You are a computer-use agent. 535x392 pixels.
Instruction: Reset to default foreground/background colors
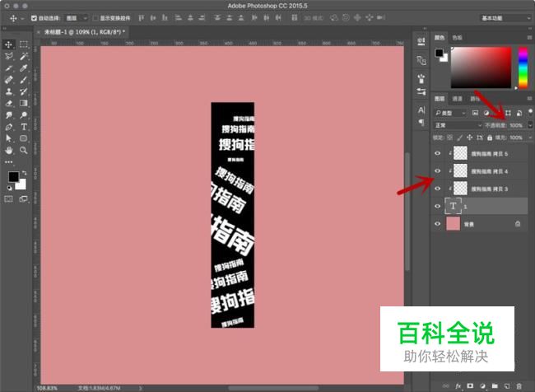tap(10, 188)
